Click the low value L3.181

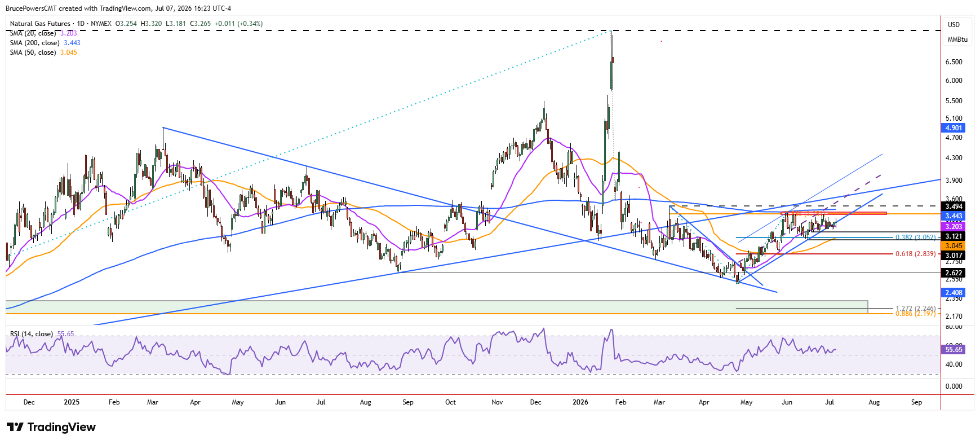(176, 24)
